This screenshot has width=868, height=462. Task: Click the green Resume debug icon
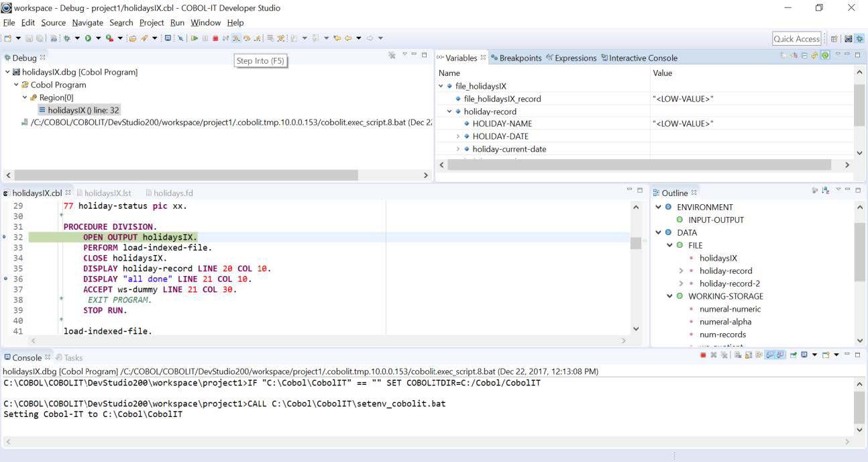click(195, 38)
